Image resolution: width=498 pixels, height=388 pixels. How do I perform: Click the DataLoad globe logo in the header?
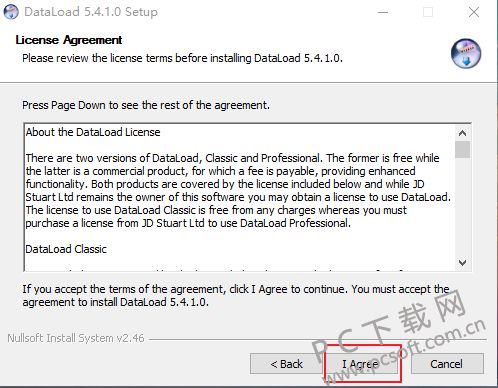click(466, 53)
